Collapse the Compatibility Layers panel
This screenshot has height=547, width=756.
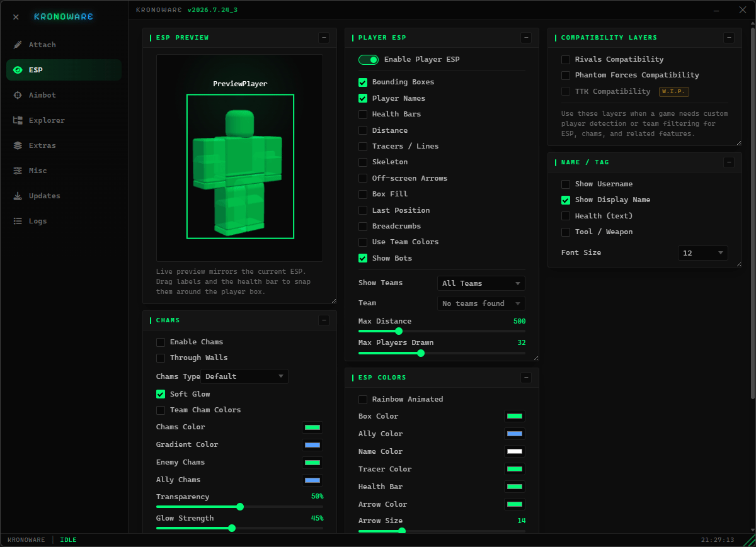pyautogui.click(x=729, y=38)
